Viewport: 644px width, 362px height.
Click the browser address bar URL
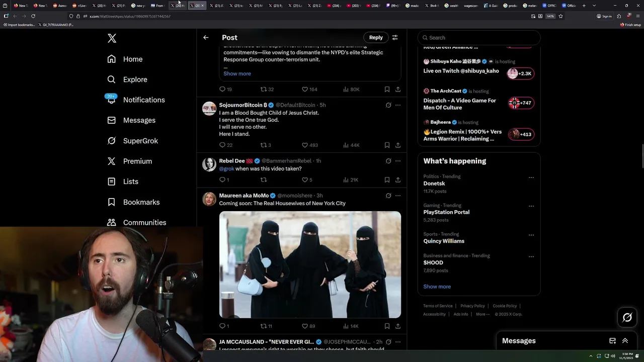coord(130,16)
